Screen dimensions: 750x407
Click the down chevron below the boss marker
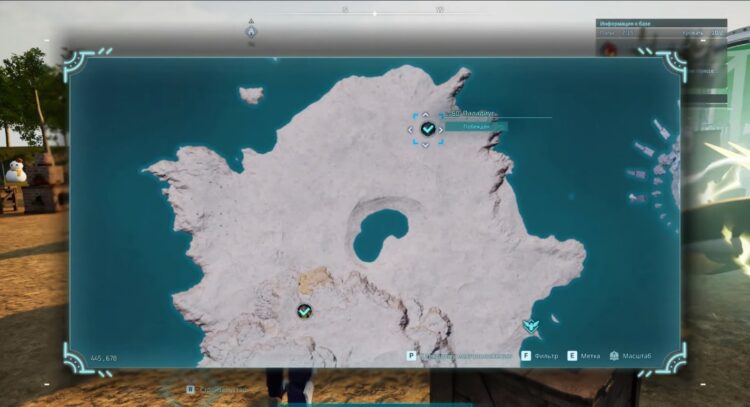(426, 145)
